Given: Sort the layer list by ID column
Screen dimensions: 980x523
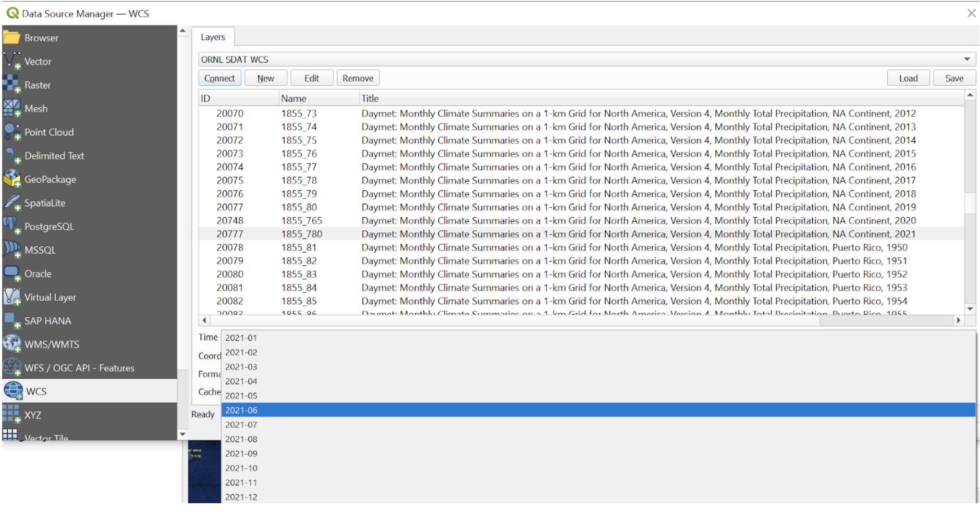Looking at the screenshot, I should (x=239, y=98).
